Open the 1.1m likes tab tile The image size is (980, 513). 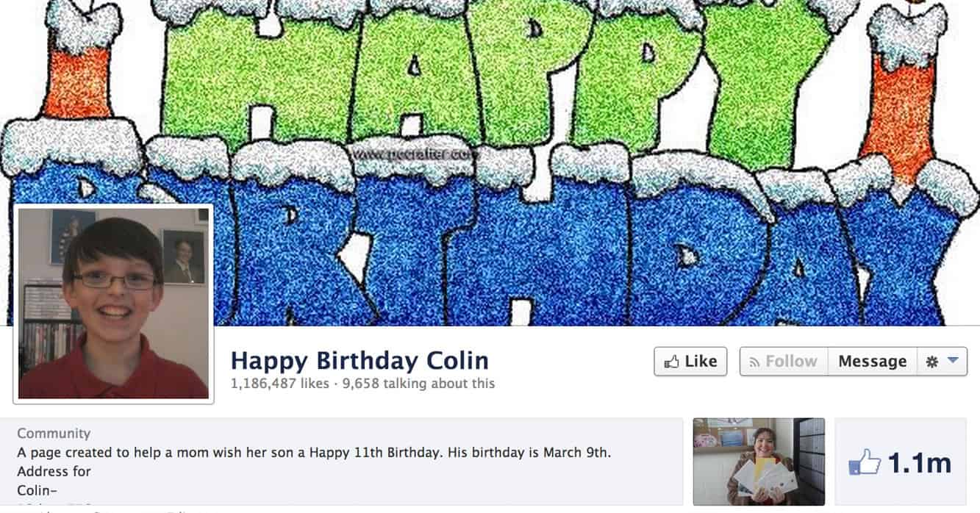click(901, 462)
